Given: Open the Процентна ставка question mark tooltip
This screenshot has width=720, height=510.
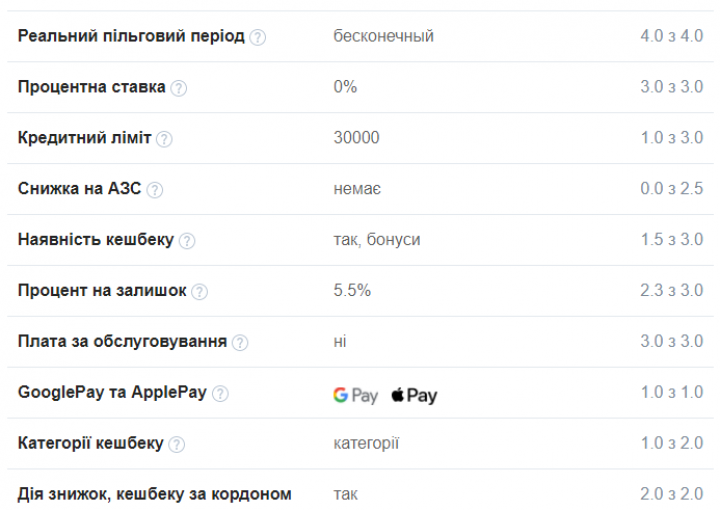Looking at the screenshot, I should point(179,88).
